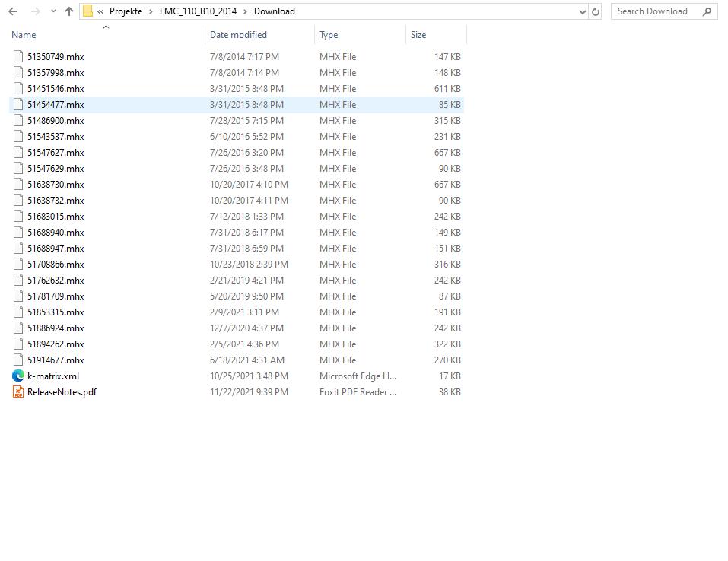Click file icon of 51547629.mhx
Screen dimensions: 728x561
(18, 169)
